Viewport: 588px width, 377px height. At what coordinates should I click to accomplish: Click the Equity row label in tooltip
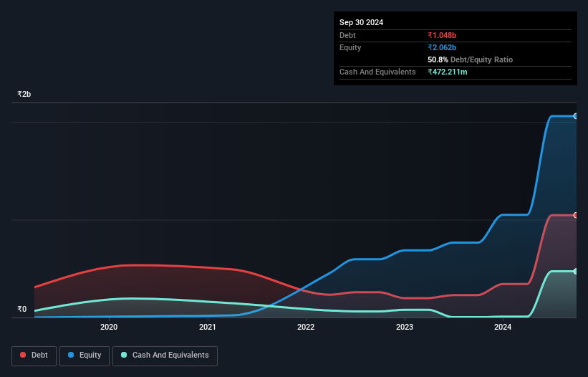[350, 47]
